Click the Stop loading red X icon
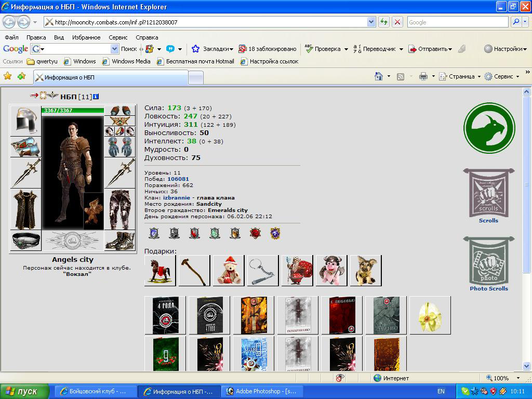 click(397, 22)
